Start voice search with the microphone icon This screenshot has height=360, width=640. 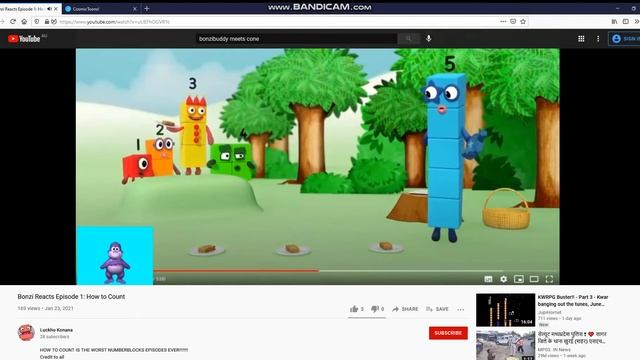(429, 38)
